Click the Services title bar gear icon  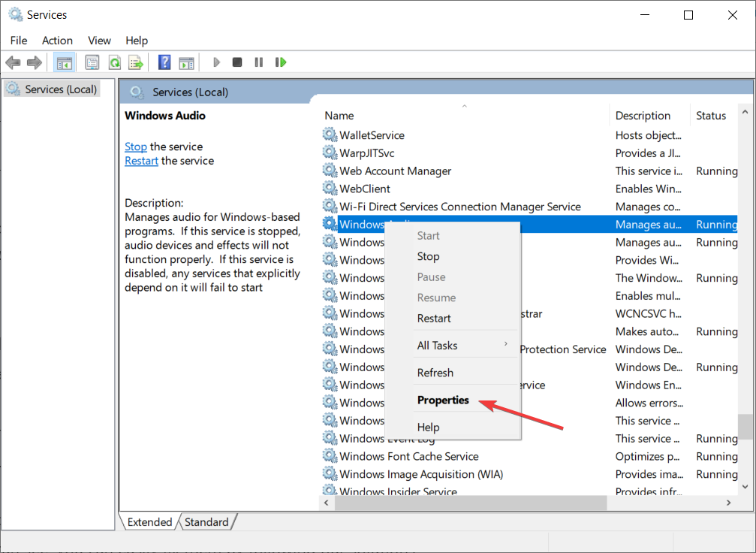point(16,14)
